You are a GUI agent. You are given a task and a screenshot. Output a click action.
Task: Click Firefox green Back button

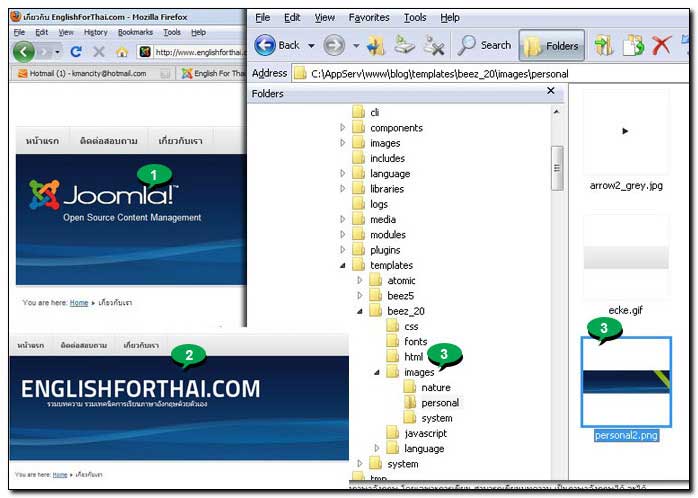(x=24, y=52)
